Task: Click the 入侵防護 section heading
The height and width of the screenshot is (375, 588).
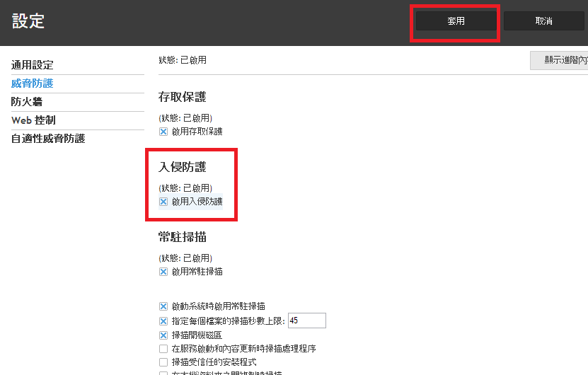Action: 183,167
